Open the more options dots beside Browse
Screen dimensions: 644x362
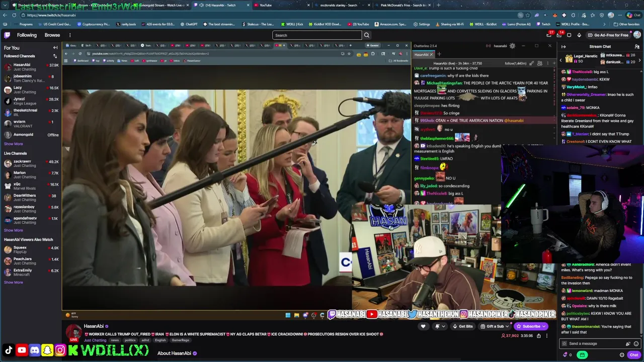pyautogui.click(x=70, y=35)
